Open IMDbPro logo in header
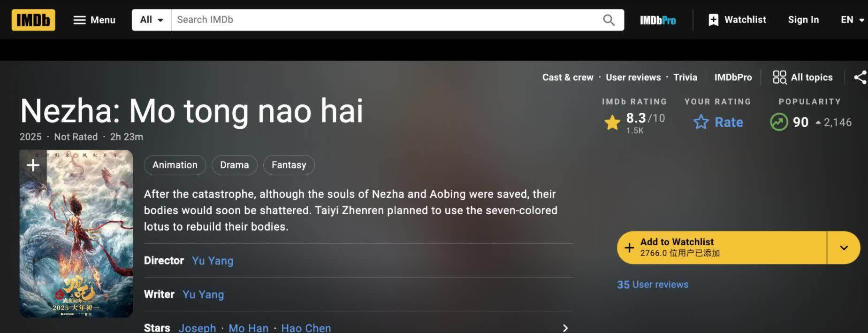This screenshot has height=333, width=868. point(658,20)
